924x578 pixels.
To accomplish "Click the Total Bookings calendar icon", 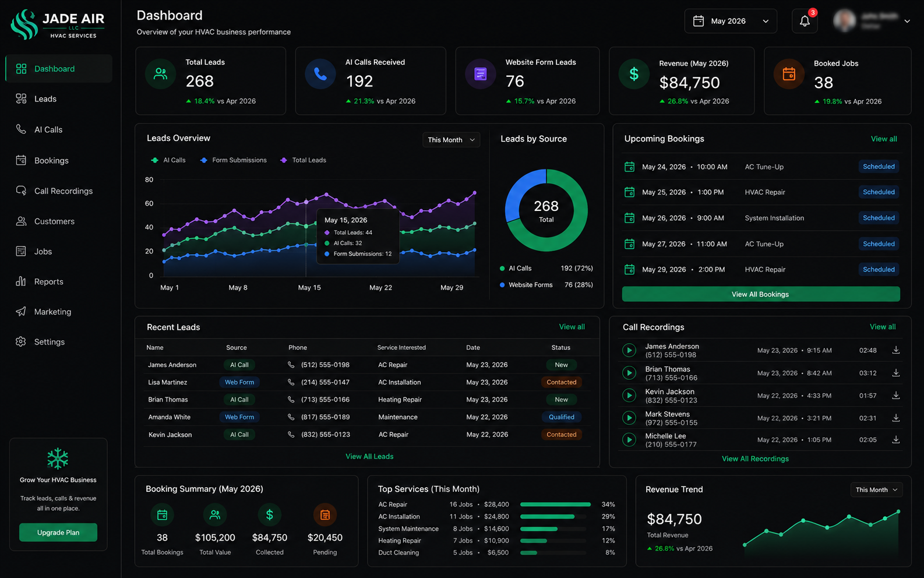I will pos(162,514).
